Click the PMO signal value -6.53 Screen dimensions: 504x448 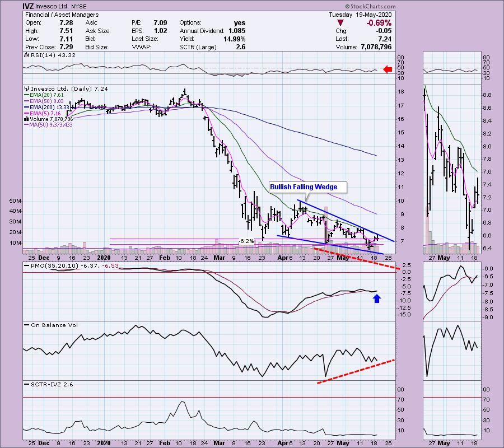click(x=110, y=266)
